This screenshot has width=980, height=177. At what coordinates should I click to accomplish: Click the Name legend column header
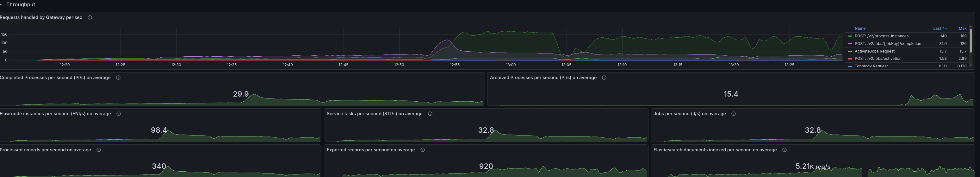(860, 28)
